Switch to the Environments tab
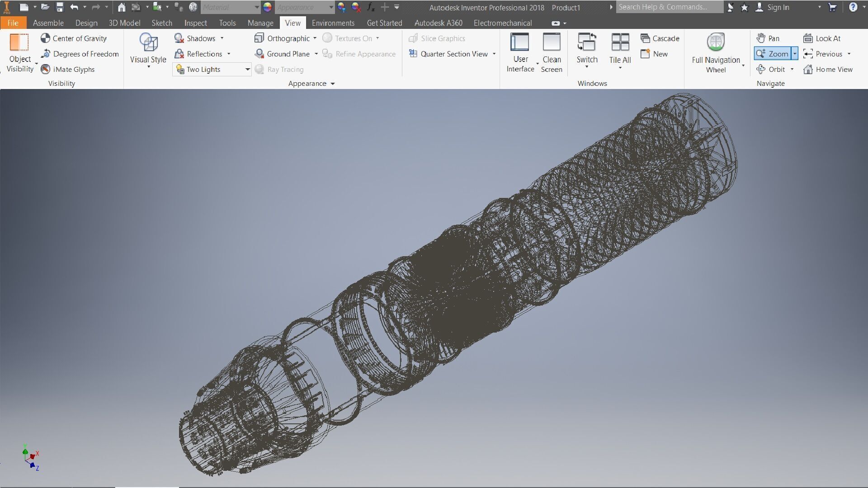Image resolution: width=868 pixels, height=488 pixels. point(333,23)
